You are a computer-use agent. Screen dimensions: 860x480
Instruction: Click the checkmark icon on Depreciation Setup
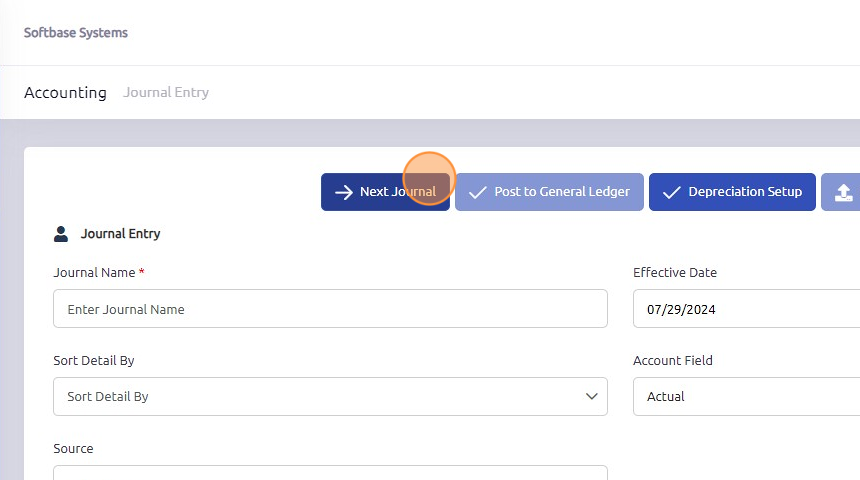(672, 192)
